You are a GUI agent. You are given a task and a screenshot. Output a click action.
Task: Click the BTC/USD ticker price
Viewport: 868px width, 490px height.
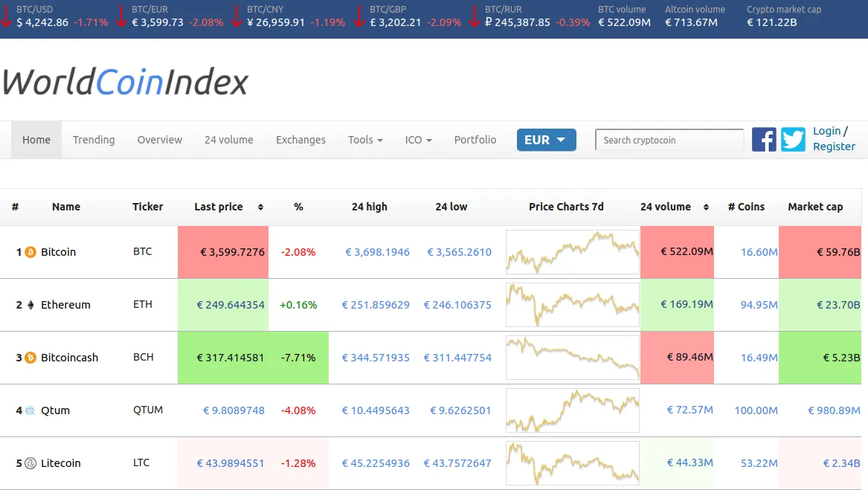click(42, 23)
